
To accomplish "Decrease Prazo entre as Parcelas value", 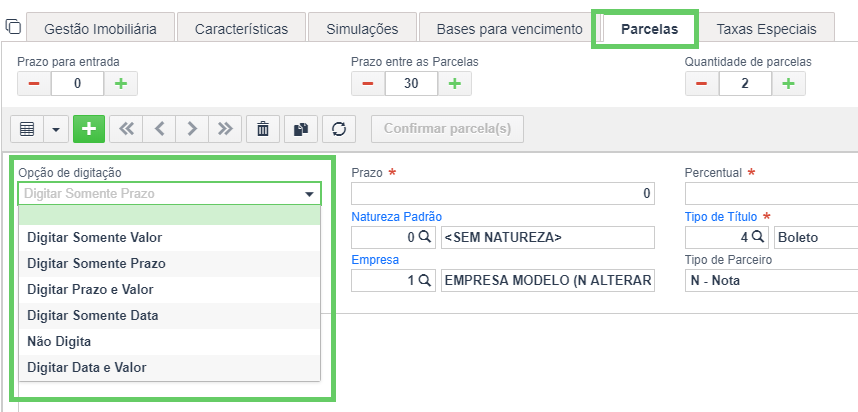I will pos(368,84).
